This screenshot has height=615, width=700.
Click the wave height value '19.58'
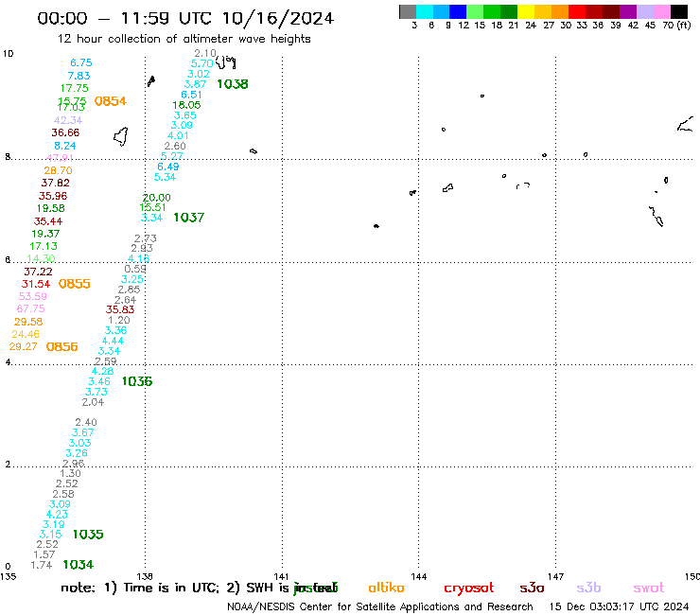point(50,208)
